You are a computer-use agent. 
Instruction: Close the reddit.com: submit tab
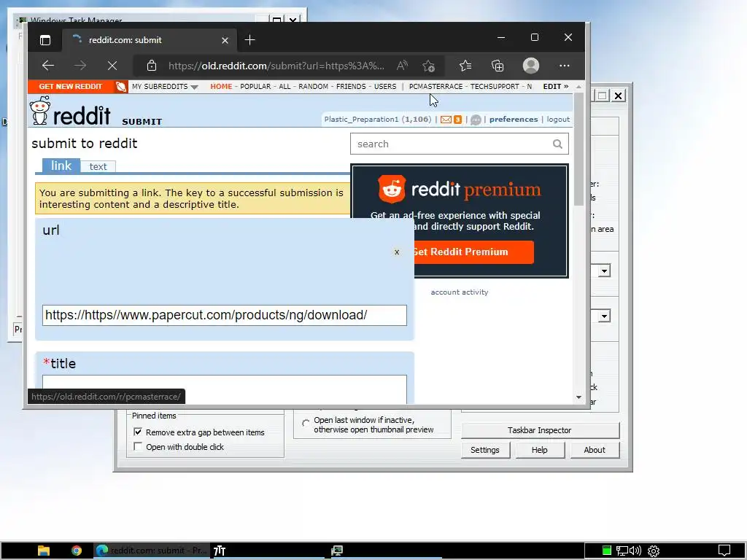(x=225, y=41)
